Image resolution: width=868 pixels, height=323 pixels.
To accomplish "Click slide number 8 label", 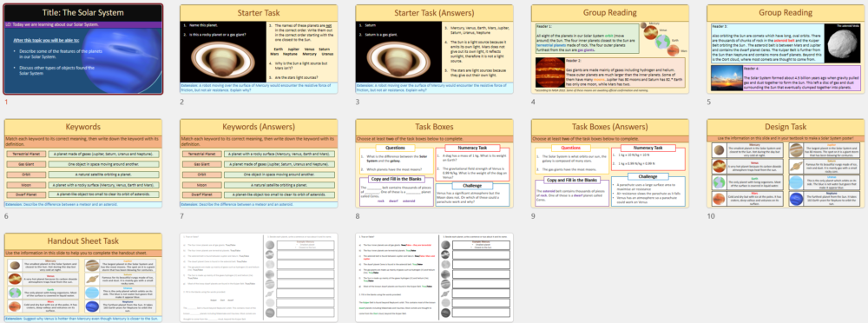I will pyautogui.click(x=358, y=216).
